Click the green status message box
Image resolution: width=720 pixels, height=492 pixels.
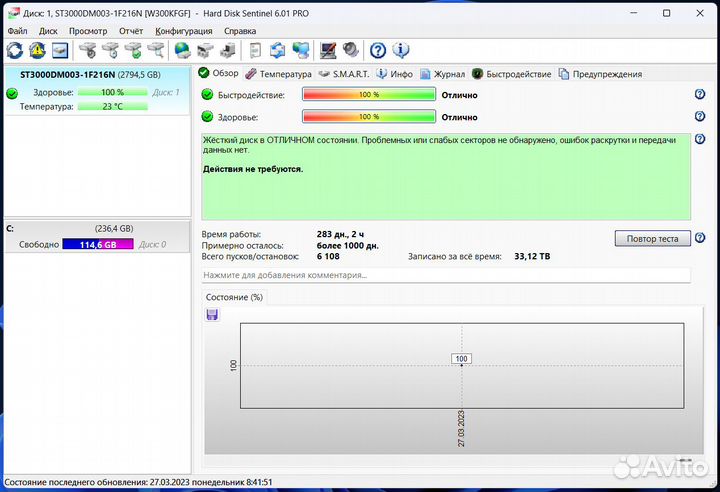click(446, 177)
